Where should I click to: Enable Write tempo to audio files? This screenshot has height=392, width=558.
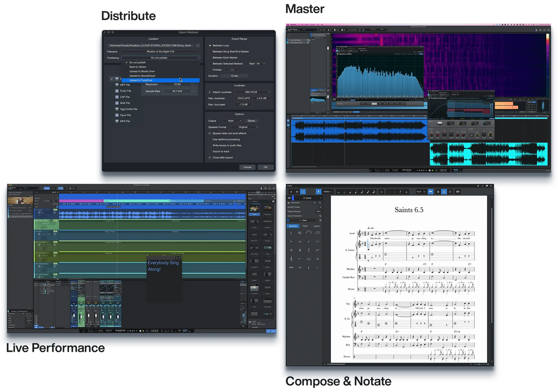[x=210, y=146]
